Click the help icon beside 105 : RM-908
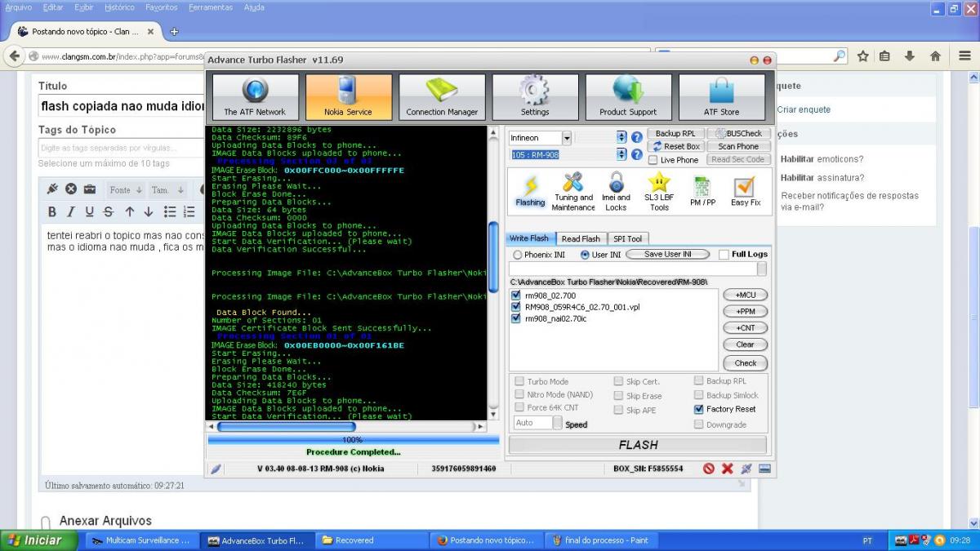980x551 pixels. tap(637, 154)
